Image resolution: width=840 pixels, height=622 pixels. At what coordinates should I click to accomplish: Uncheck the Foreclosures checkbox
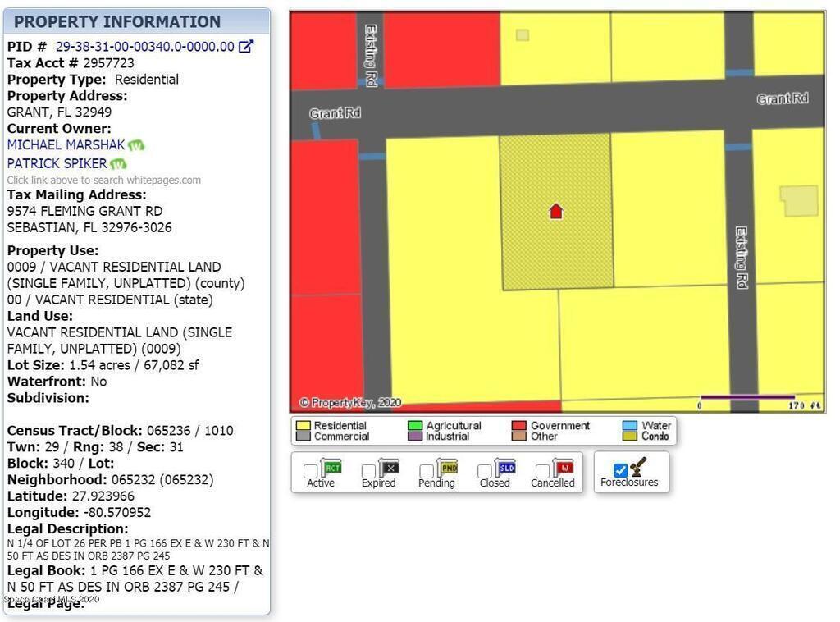pyautogui.click(x=621, y=470)
